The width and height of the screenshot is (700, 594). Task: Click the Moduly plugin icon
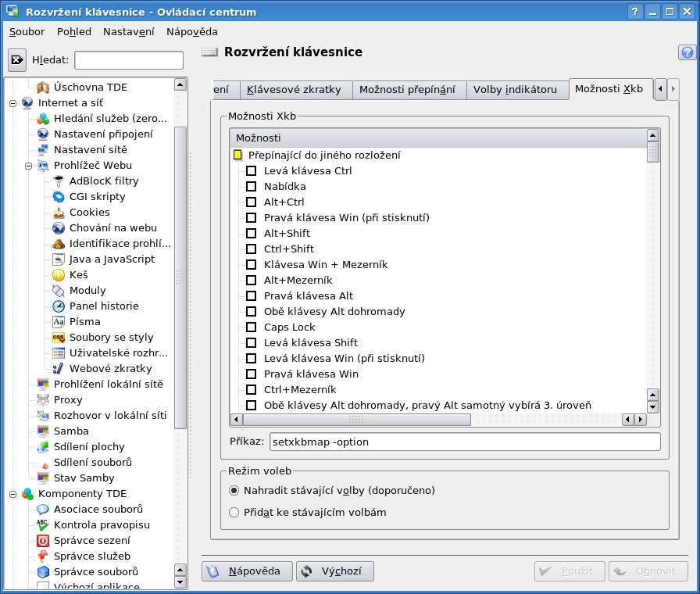coord(59,290)
